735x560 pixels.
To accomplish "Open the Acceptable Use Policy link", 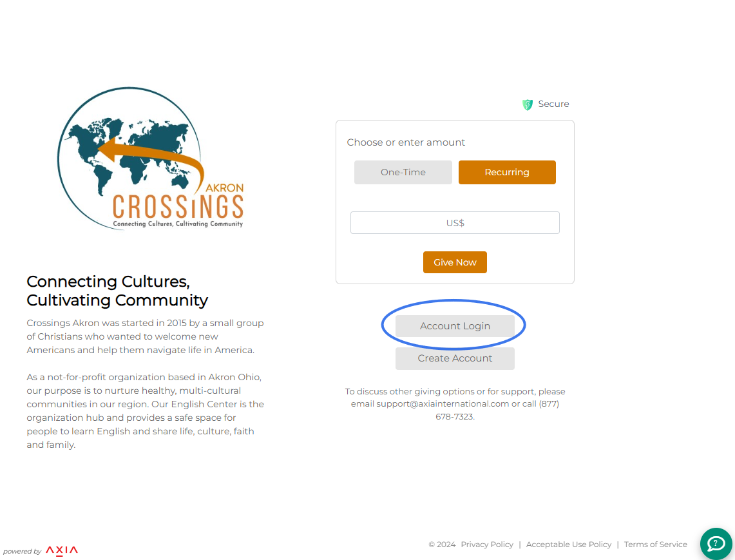I will 569,545.
